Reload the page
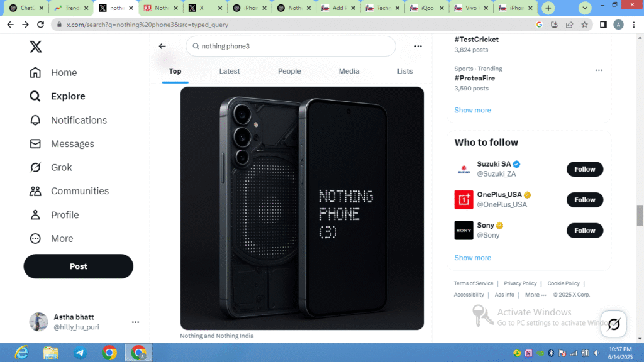 point(40,25)
